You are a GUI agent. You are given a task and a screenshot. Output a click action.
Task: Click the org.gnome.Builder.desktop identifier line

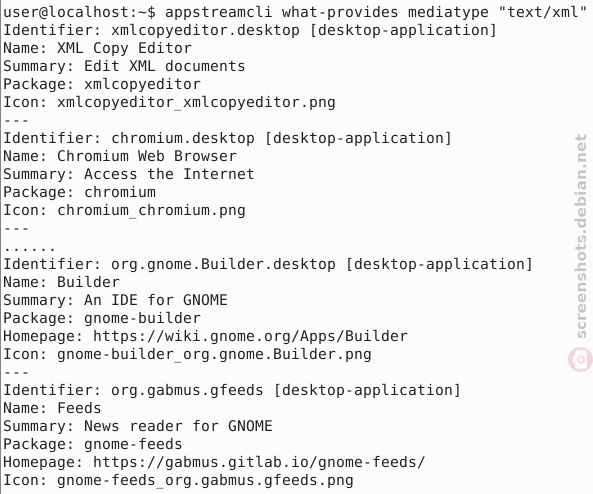tap(268, 264)
